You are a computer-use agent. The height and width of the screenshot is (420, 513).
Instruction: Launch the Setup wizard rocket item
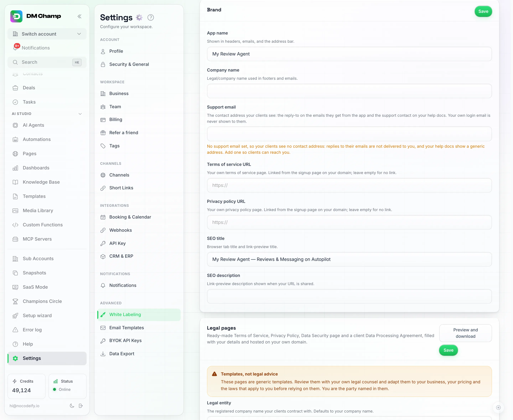[47, 316]
